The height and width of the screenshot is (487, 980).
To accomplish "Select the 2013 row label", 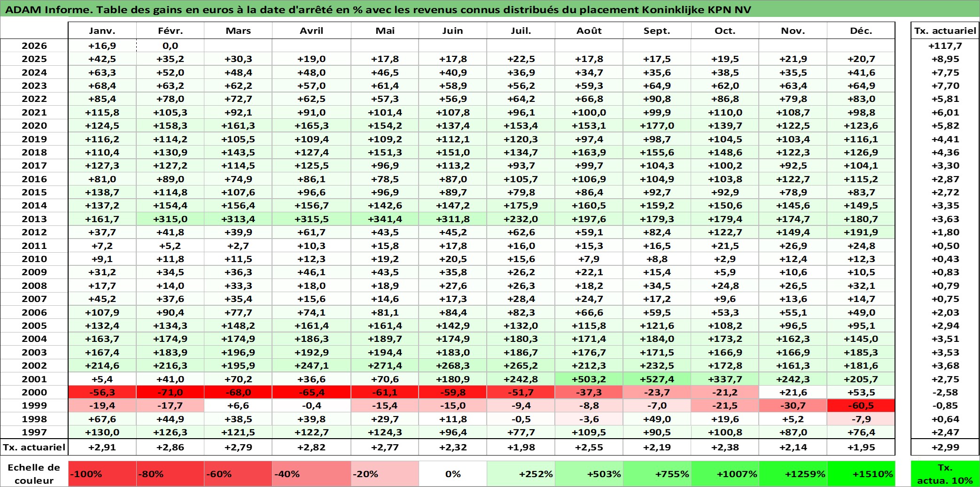I will click(x=34, y=219).
